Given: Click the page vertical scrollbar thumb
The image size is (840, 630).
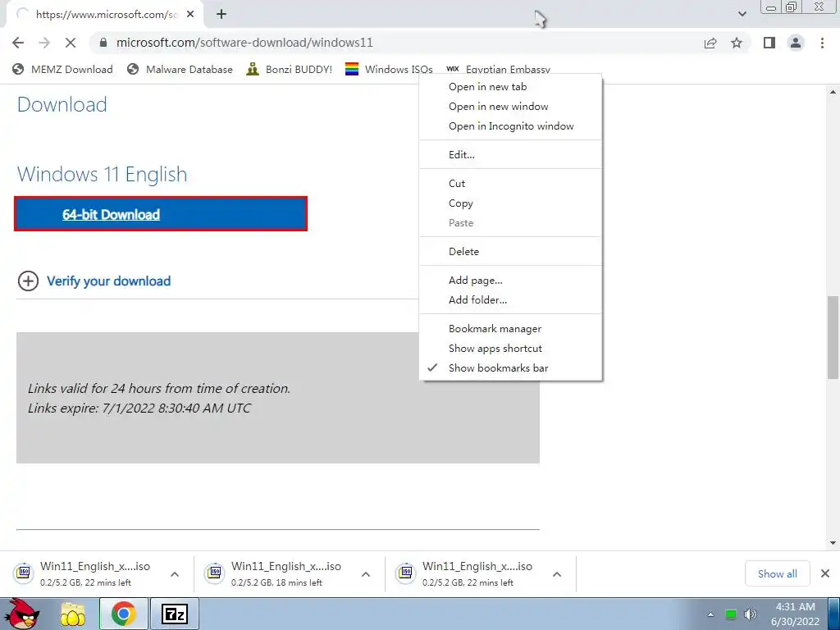Looking at the screenshot, I should [x=833, y=337].
